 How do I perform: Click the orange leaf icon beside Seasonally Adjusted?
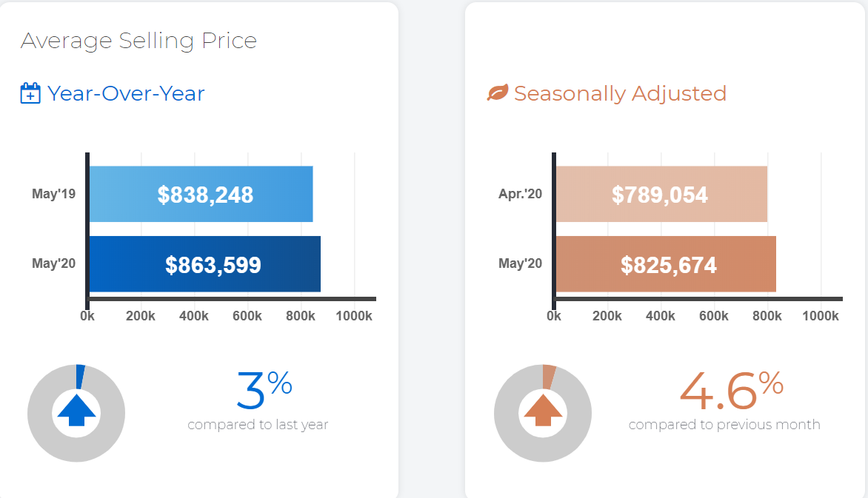tap(497, 92)
